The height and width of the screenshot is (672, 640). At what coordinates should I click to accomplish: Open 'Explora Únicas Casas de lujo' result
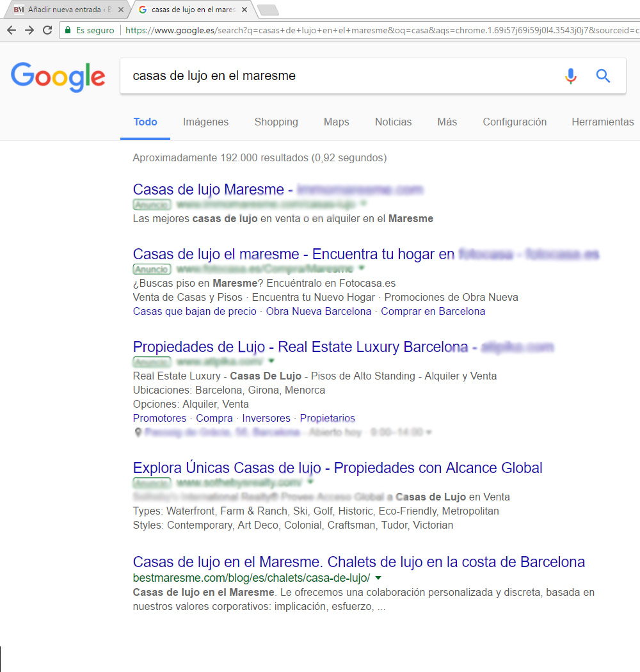337,468
